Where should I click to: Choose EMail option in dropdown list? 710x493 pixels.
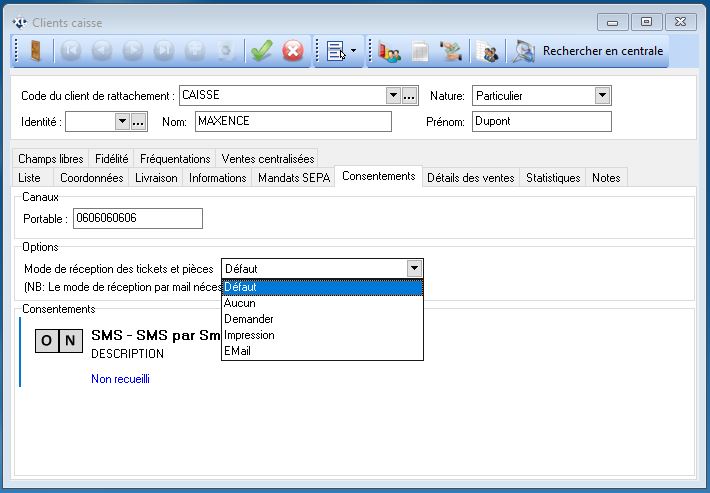click(x=238, y=351)
